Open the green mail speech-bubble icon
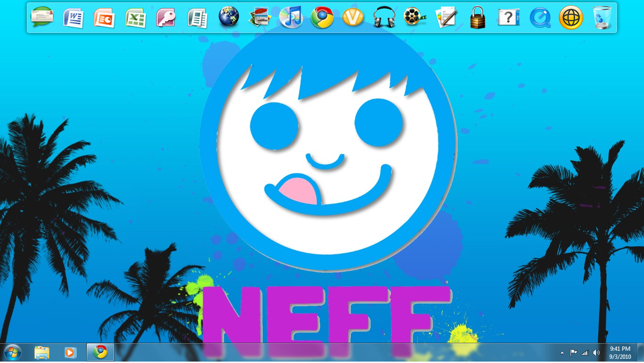The width and height of the screenshot is (644, 363). point(42,18)
